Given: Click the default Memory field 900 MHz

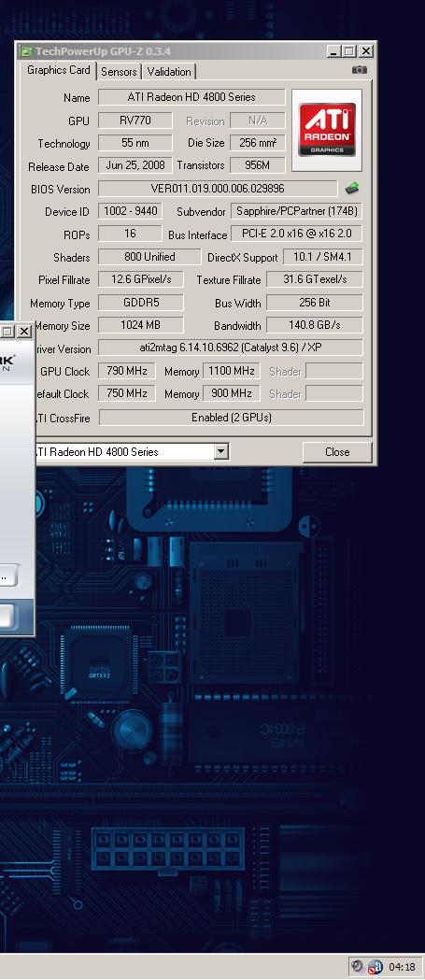Looking at the screenshot, I should (x=232, y=393).
